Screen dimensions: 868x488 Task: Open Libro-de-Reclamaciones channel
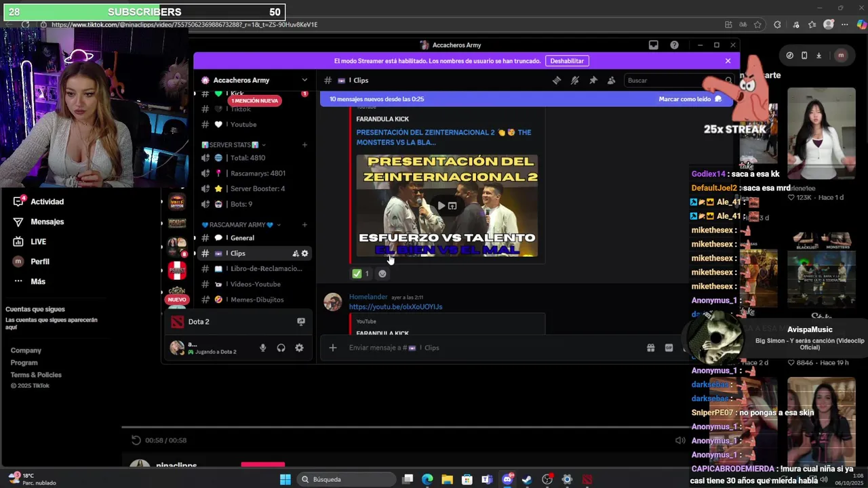[254, 268]
